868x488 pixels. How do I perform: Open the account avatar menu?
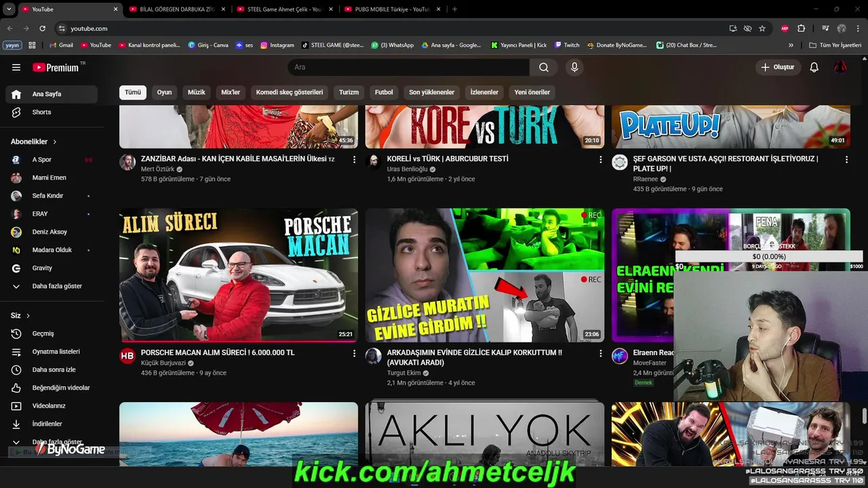tap(840, 67)
